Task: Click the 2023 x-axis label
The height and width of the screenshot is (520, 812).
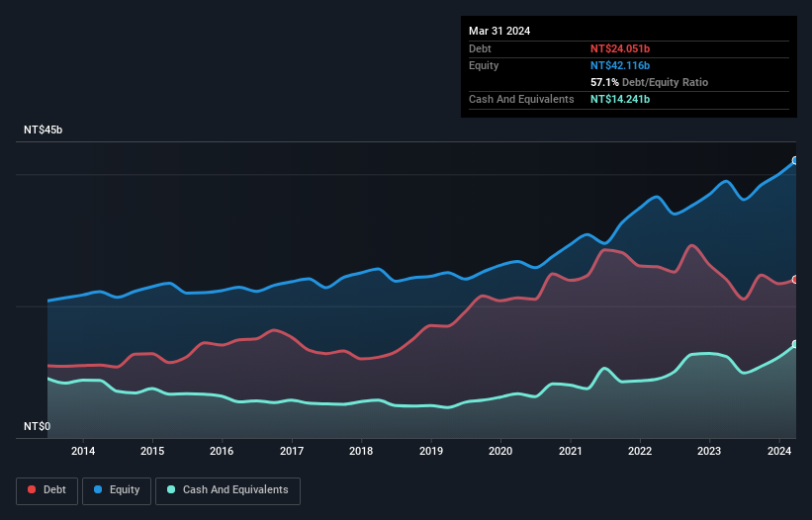Action: point(709,451)
